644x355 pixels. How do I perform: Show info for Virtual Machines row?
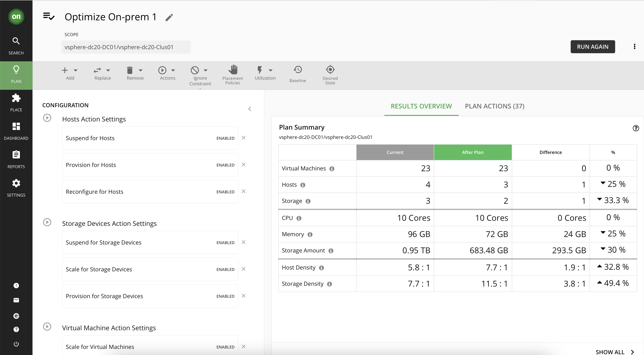coord(332,169)
